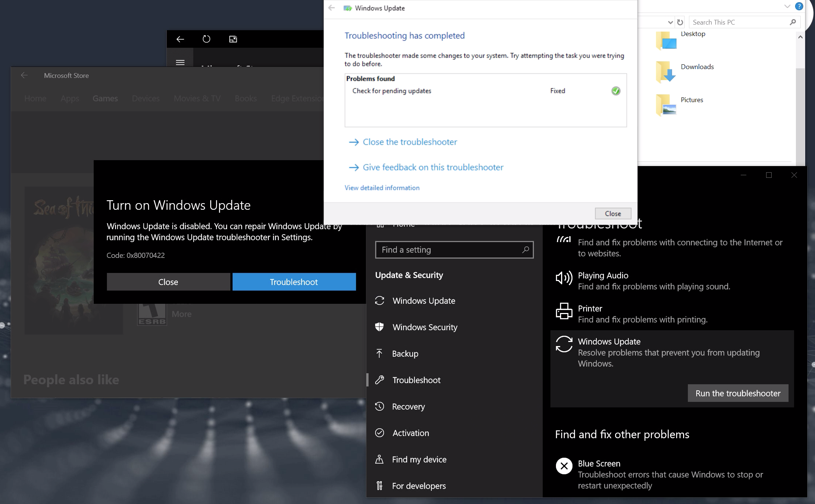Click the More link in Store page
The height and width of the screenshot is (504, 815).
[182, 314]
